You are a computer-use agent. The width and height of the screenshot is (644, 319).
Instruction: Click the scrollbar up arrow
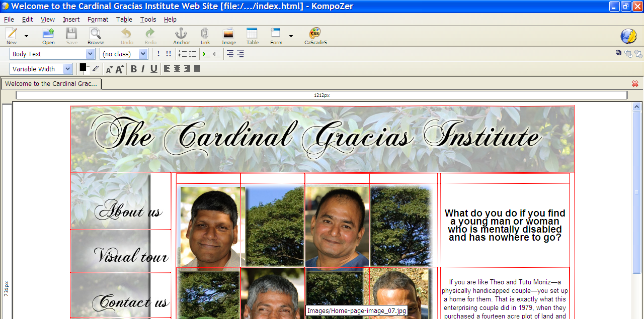(x=637, y=107)
